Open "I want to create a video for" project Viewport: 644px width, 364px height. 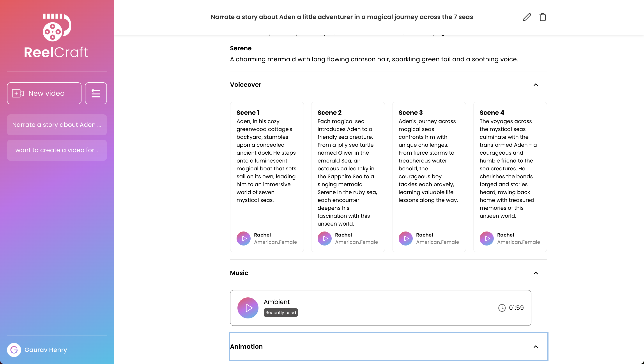coord(57,150)
